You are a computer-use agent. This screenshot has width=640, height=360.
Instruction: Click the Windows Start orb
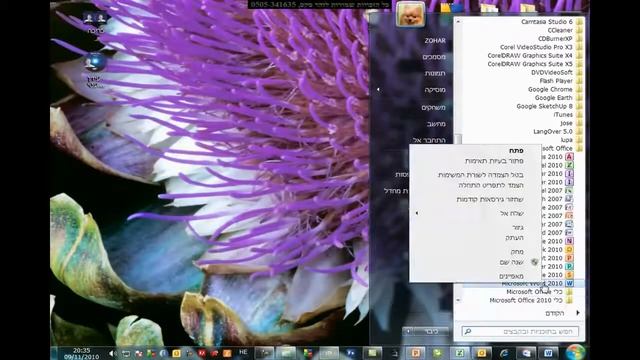click(576, 352)
